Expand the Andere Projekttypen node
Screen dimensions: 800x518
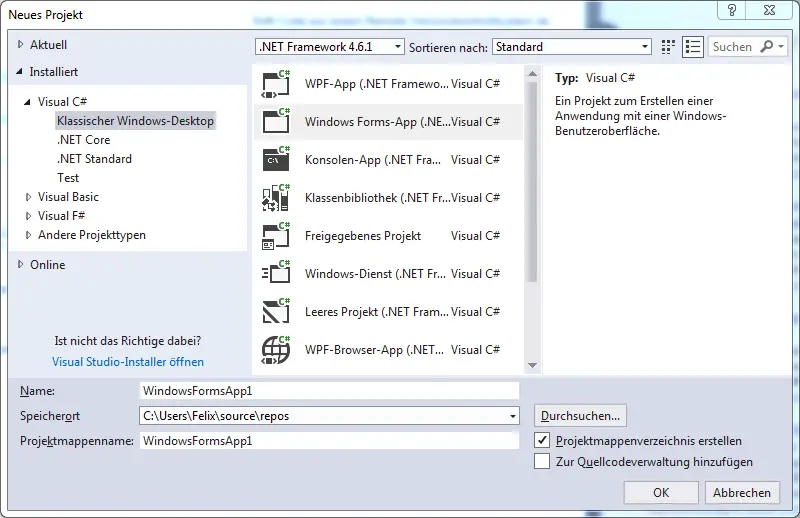tap(29, 235)
